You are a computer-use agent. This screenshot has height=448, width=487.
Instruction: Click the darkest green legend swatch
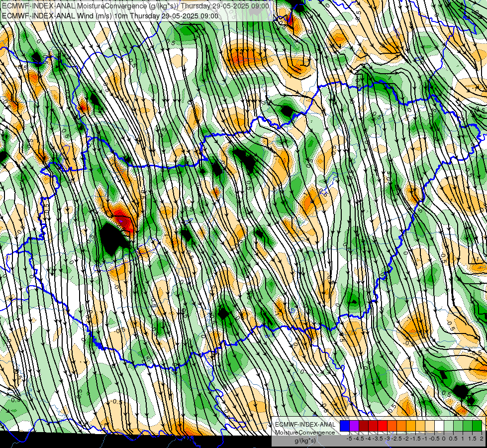(x=477, y=426)
